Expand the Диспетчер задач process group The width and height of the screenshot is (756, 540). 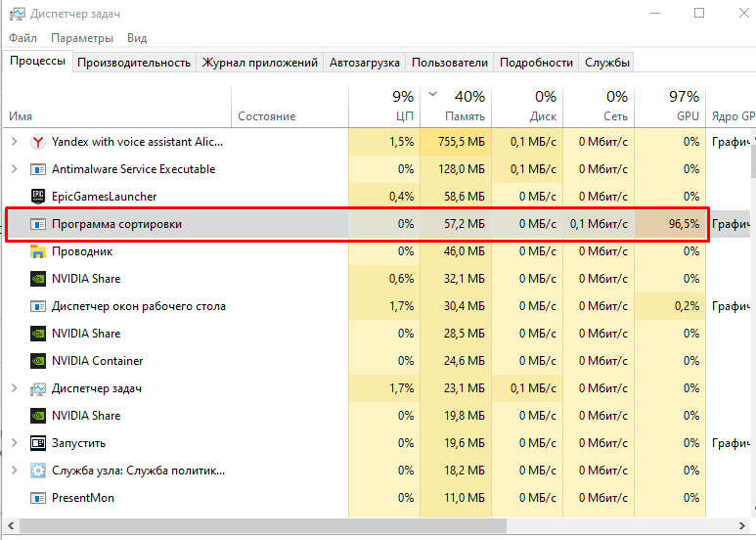click(x=14, y=388)
